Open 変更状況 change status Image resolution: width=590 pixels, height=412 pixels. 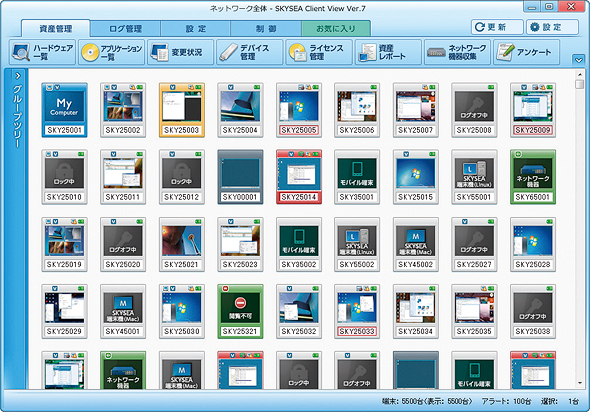point(181,52)
